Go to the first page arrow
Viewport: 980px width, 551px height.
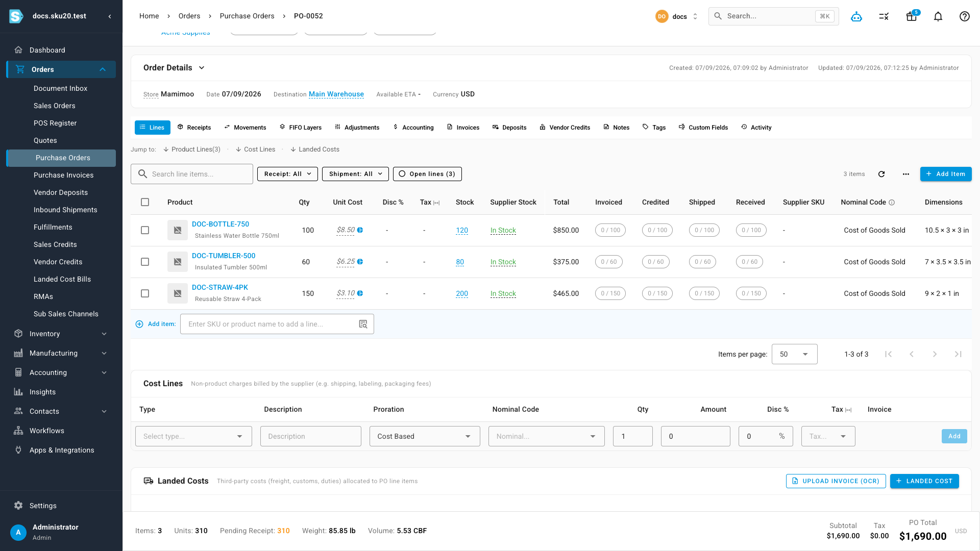point(888,354)
